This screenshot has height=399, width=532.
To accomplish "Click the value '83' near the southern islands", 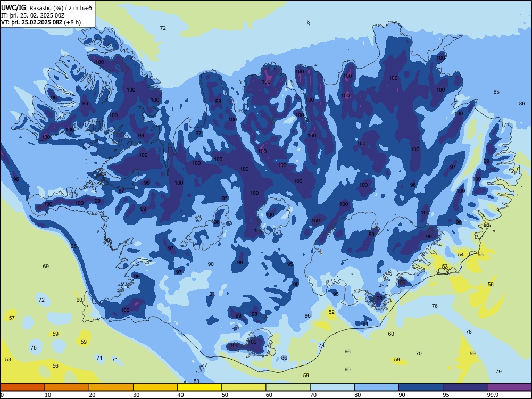I will pos(196,381).
